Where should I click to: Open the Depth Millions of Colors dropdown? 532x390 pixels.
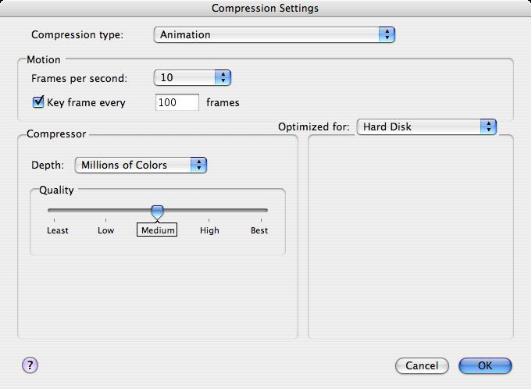coord(140,165)
